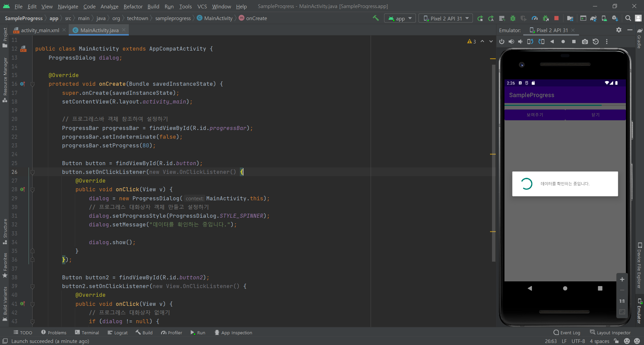
Task: Open the SDK Manager icon
Action: [x=615, y=18]
